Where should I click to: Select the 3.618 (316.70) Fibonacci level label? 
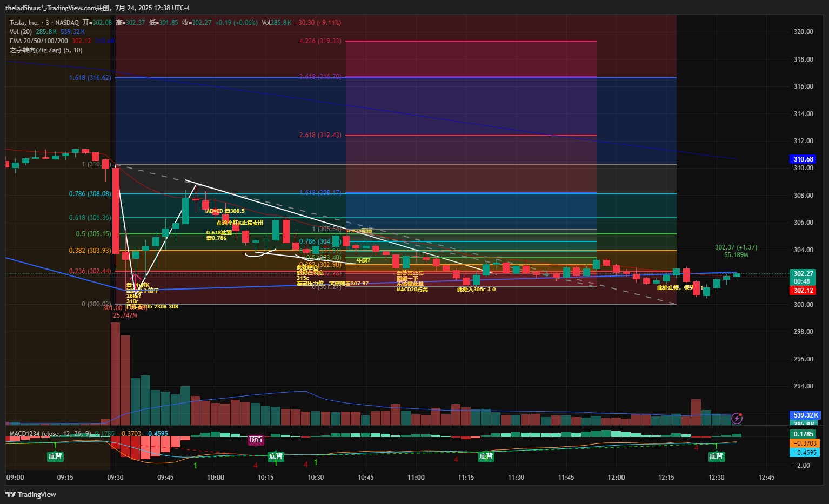coord(320,77)
